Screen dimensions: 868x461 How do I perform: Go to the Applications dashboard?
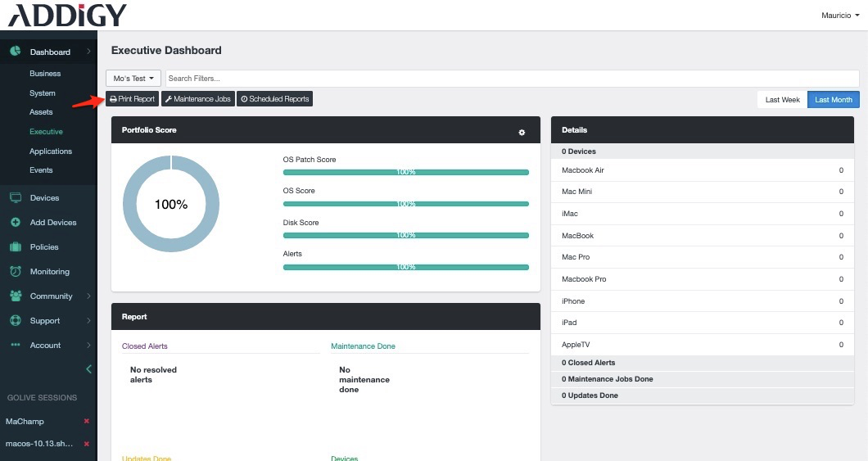[51, 151]
